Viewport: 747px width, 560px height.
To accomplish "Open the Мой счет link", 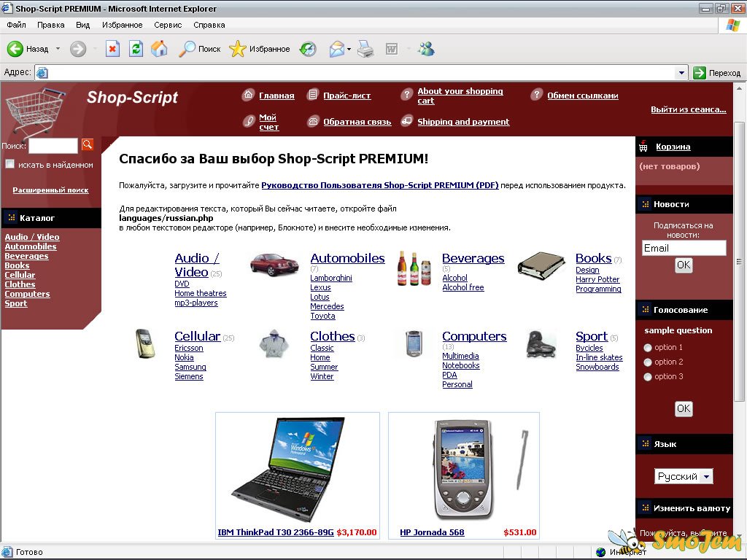I will pos(268,122).
